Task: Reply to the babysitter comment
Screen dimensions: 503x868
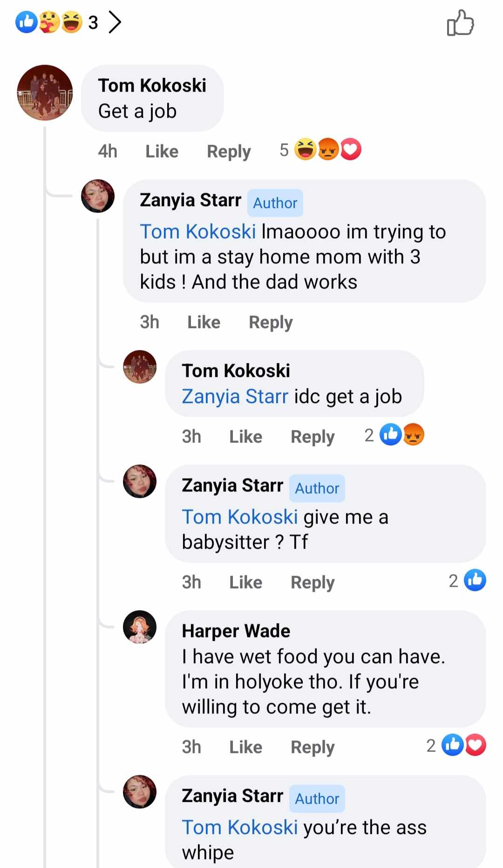Action: [x=313, y=582]
